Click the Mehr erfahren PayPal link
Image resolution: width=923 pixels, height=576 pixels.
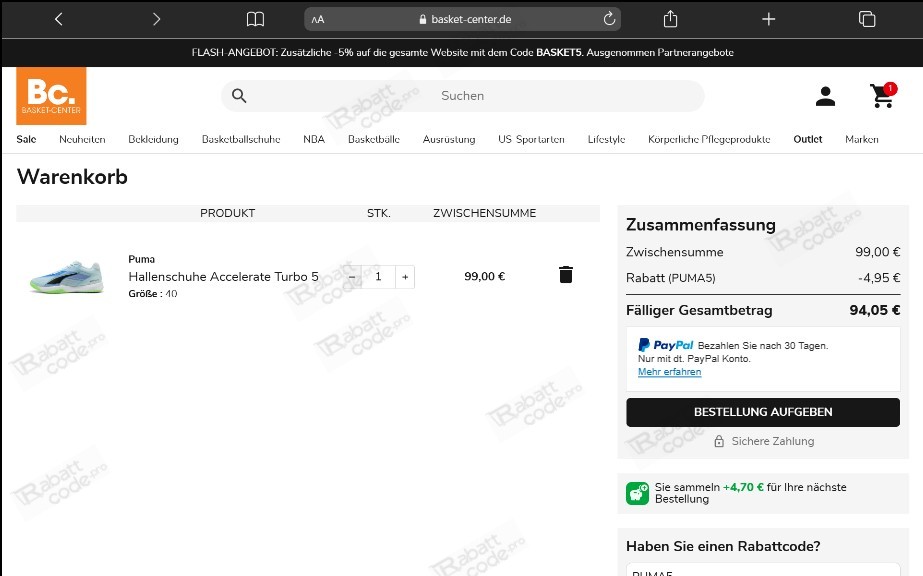tap(669, 372)
